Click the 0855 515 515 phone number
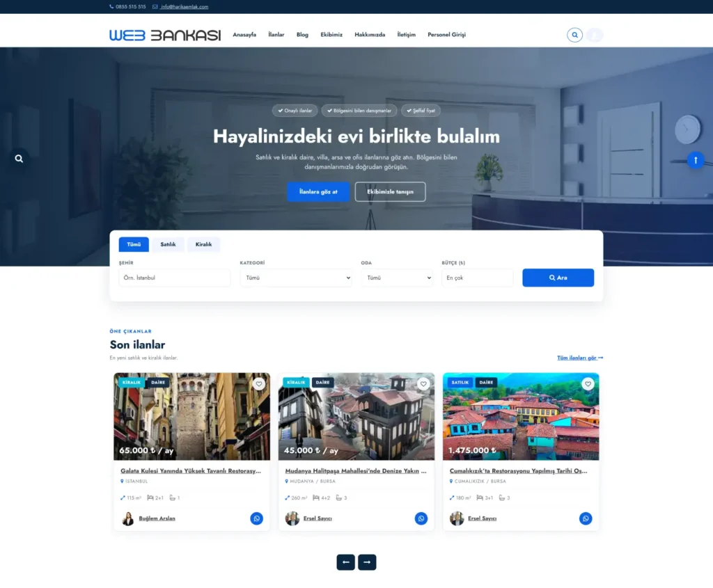713x588 pixels. (x=130, y=7)
